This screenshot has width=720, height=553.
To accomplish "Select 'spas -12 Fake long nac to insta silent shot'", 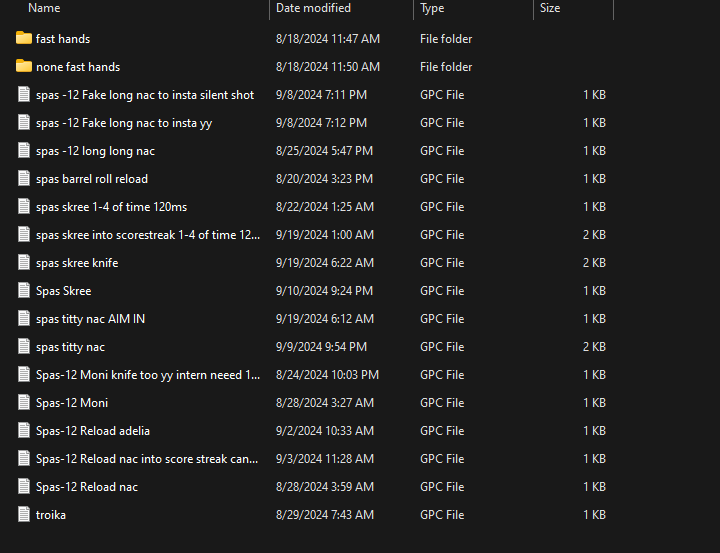I will pyautogui.click(x=145, y=95).
